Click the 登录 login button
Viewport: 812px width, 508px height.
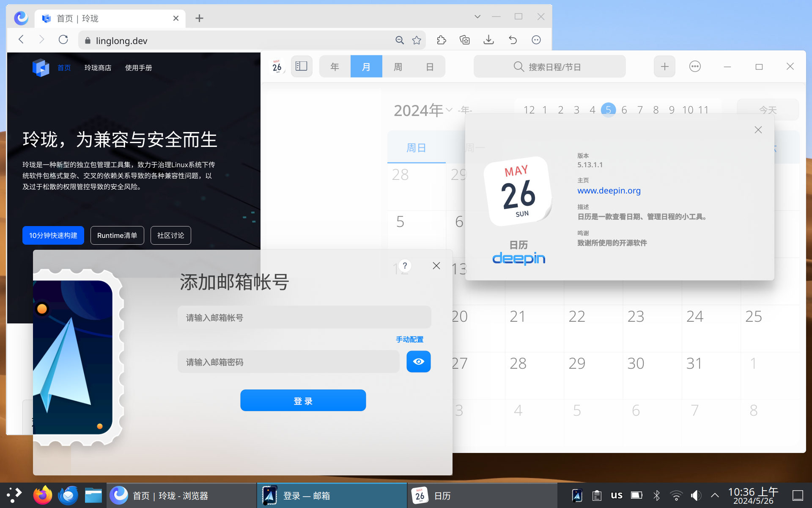pos(303,400)
